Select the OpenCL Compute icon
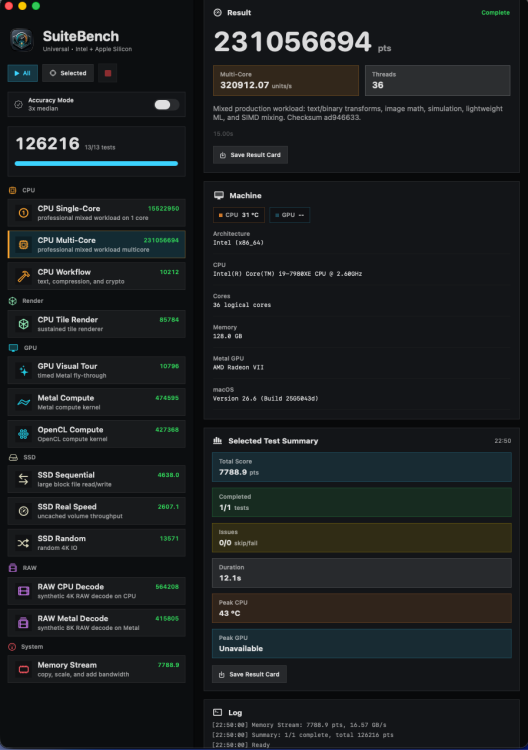The image size is (528, 750). coord(23,434)
